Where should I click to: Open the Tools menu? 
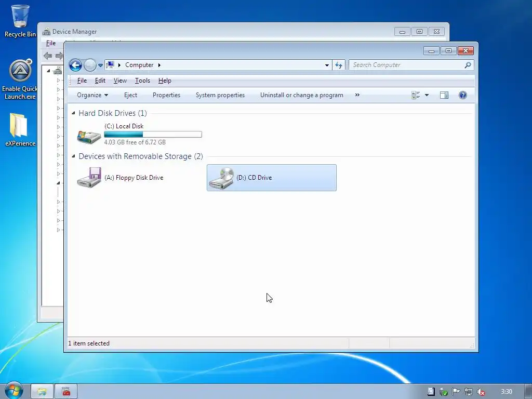[x=142, y=81]
